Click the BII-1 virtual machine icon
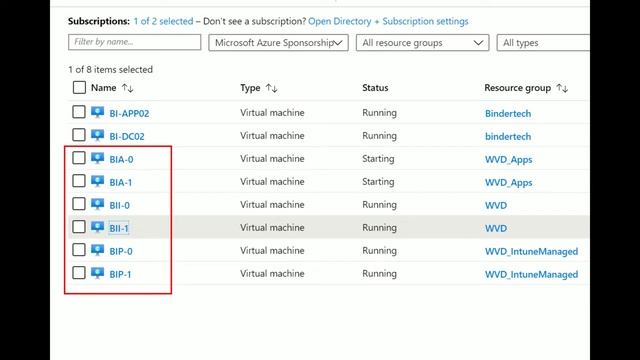The image size is (640, 360). coord(98,227)
